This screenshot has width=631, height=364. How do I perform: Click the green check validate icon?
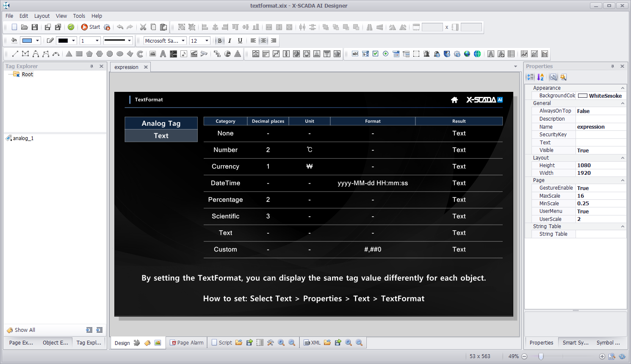pos(71,27)
